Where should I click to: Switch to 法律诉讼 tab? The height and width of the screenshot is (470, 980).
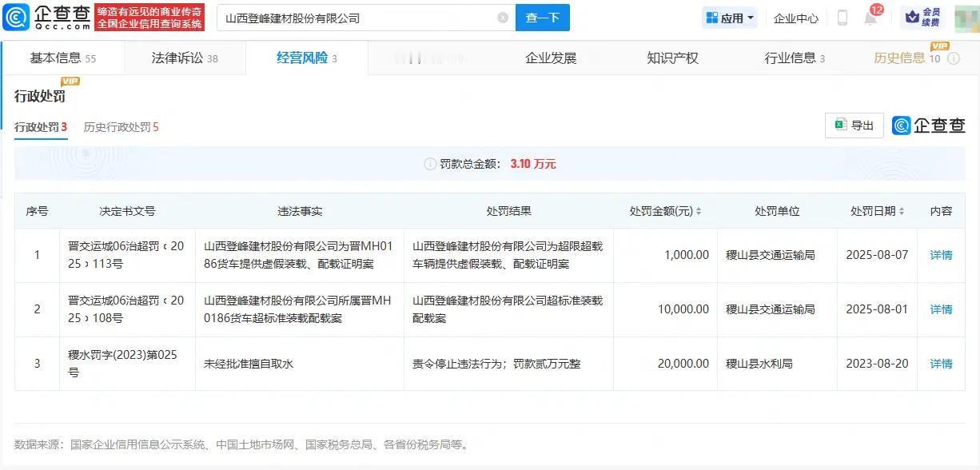[x=185, y=58]
